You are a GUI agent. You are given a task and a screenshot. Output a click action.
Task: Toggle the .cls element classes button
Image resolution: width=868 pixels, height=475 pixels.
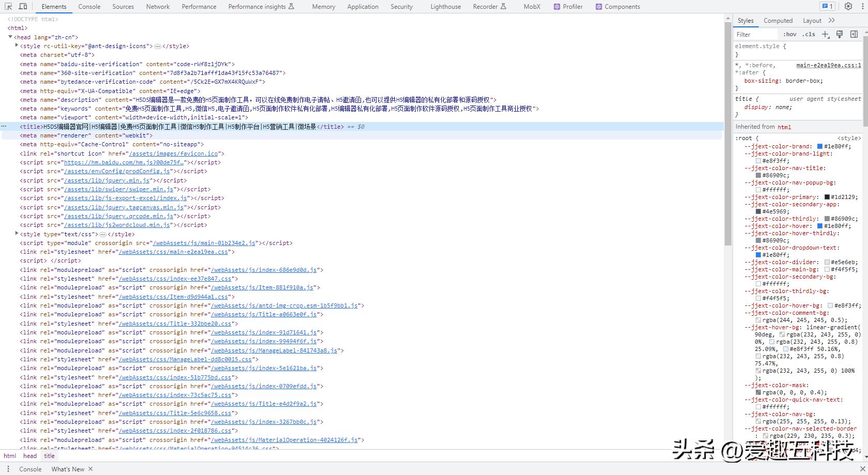point(809,35)
